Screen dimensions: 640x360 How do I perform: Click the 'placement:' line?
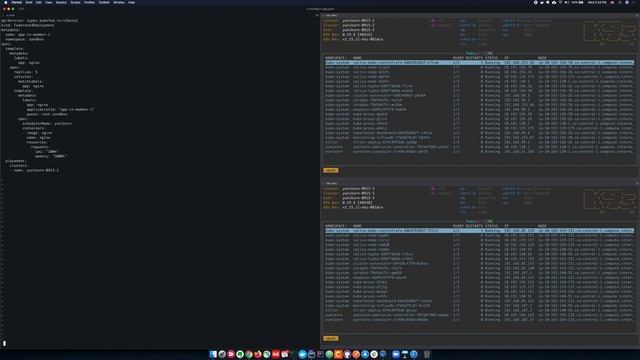[15, 161]
